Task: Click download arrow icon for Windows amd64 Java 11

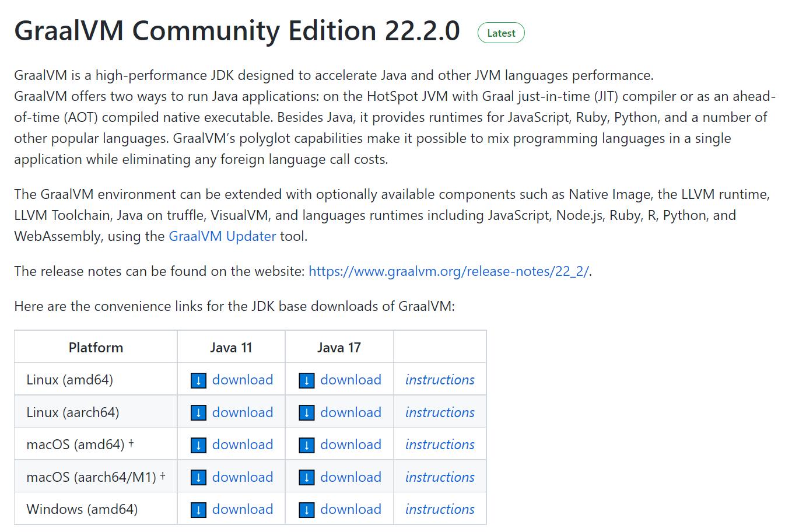Action: (x=198, y=510)
